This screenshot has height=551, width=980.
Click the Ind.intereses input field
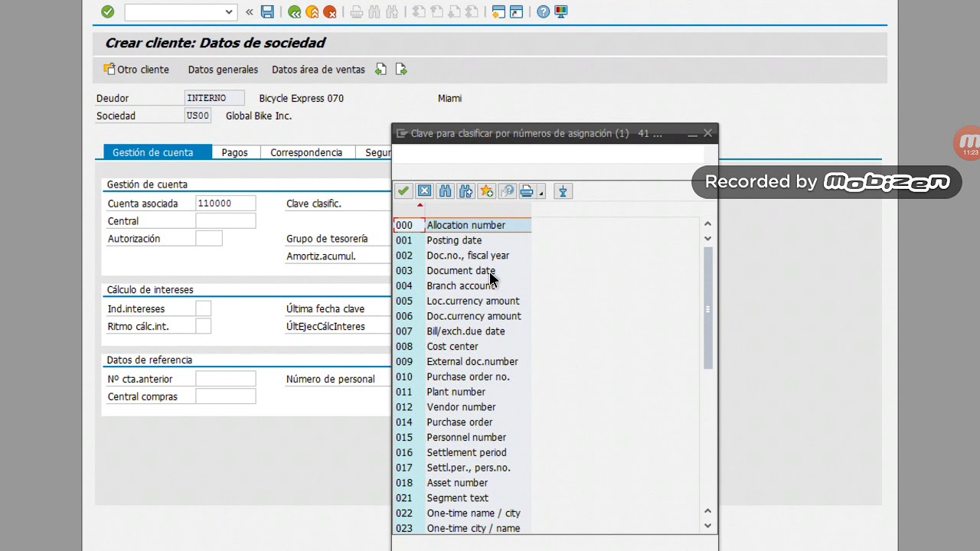click(204, 308)
